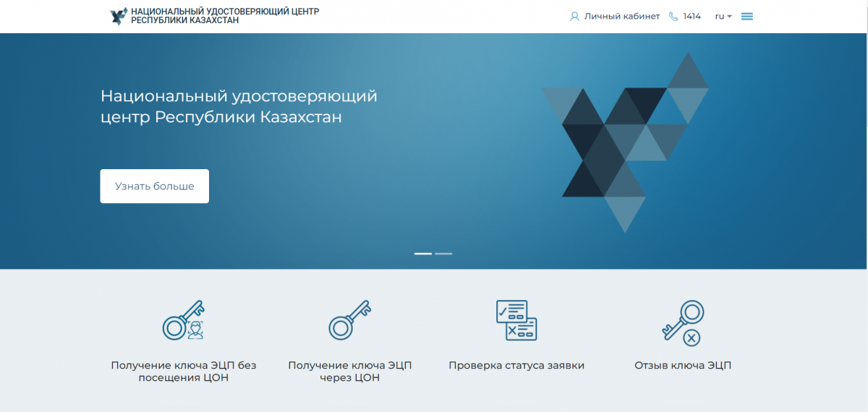This screenshot has width=868, height=412.
Task: Open Получение ключа ЭЦП через ЦОН text
Action: (x=350, y=372)
